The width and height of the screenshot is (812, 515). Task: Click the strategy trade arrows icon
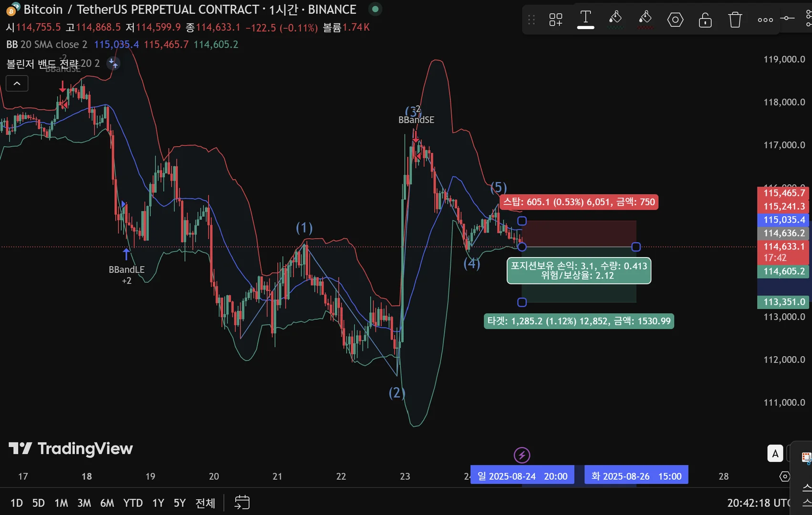[113, 63]
